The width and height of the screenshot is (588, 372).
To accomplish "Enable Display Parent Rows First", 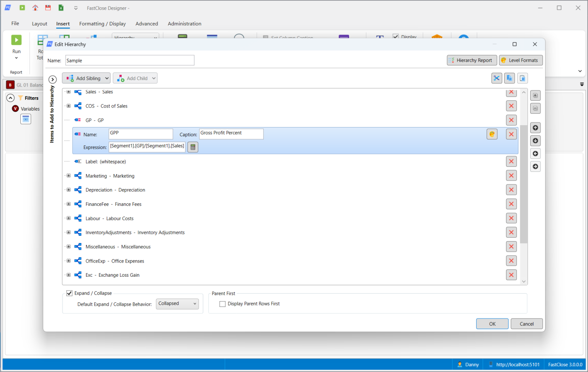I will click(x=222, y=304).
